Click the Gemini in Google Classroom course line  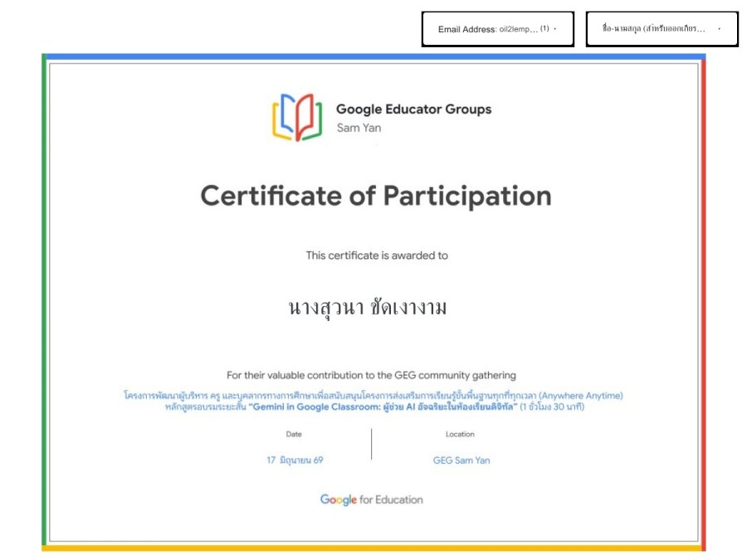pyautogui.click(x=374, y=407)
